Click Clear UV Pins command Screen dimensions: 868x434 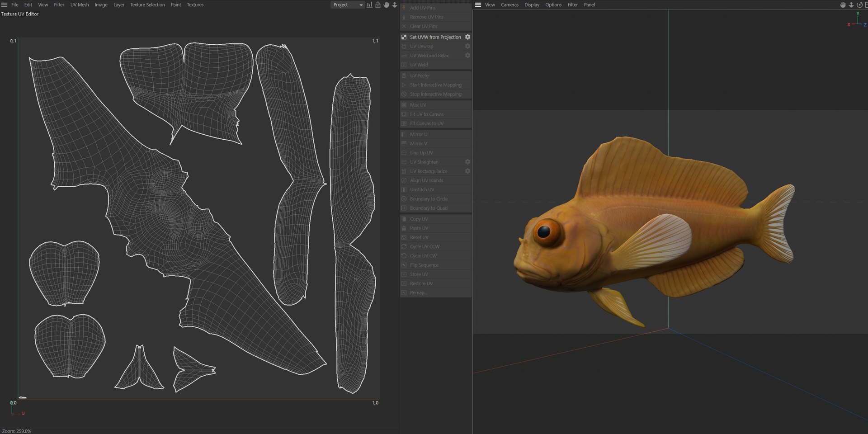(x=436, y=26)
